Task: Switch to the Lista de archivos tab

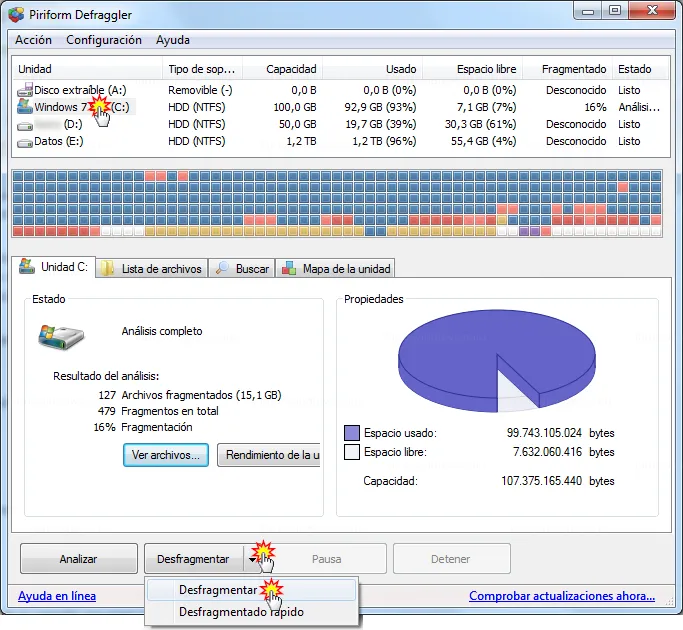Action: [151, 268]
